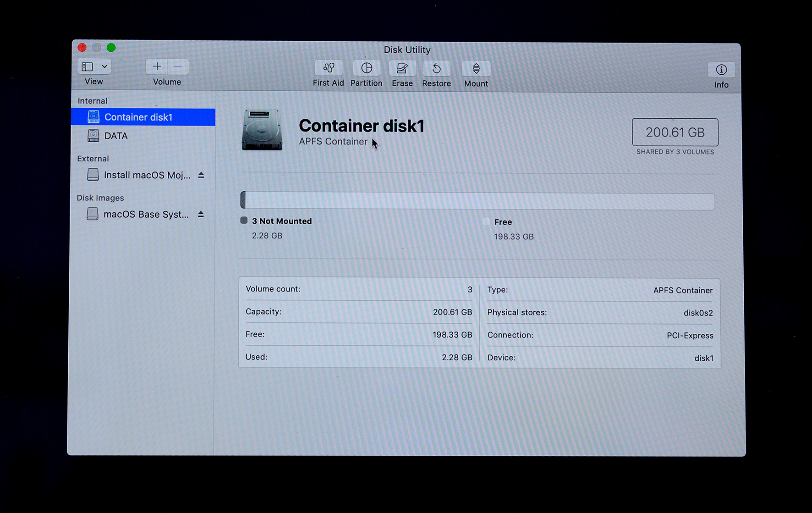Click the Erase toolbar icon
The height and width of the screenshot is (513, 812).
pyautogui.click(x=402, y=69)
